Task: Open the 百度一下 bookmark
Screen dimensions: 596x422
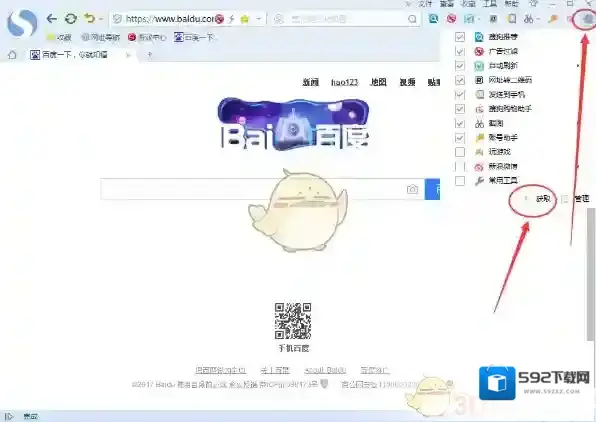Action: point(194,37)
